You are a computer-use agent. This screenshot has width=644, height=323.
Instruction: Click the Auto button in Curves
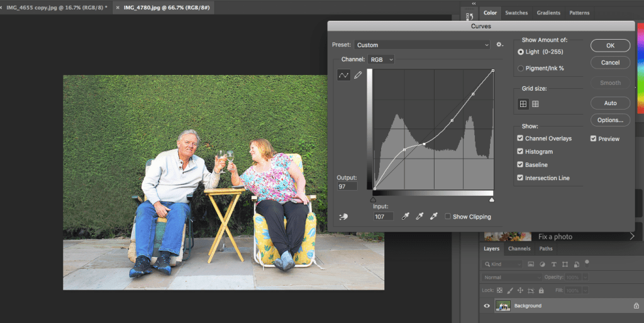tap(610, 103)
